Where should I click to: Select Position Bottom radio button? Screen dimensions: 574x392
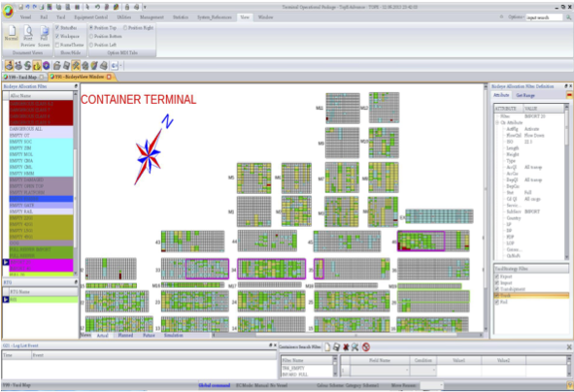(91, 36)
